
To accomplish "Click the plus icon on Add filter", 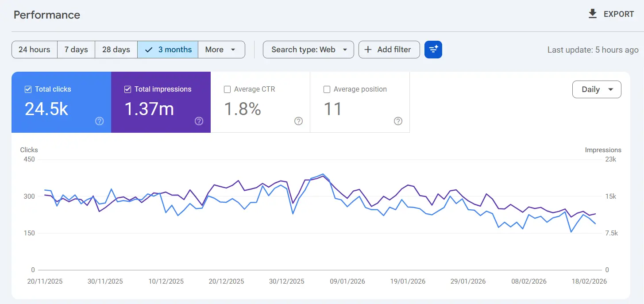I will [368, 50].
